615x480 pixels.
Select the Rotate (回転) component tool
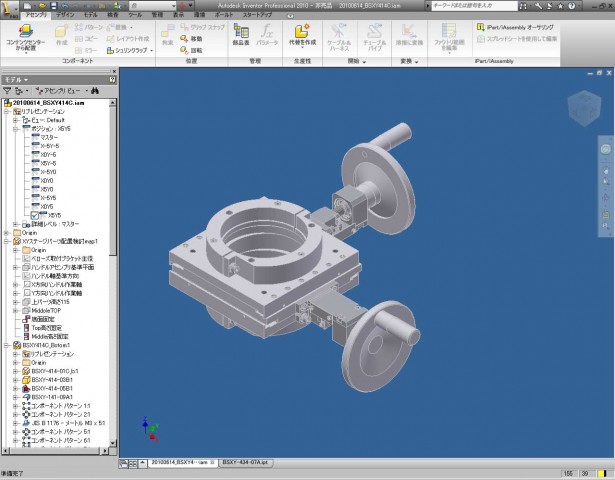191,51
